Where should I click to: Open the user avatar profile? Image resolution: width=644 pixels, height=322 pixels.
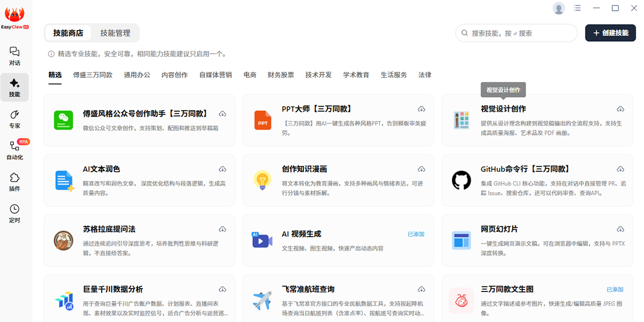(559, 8)
